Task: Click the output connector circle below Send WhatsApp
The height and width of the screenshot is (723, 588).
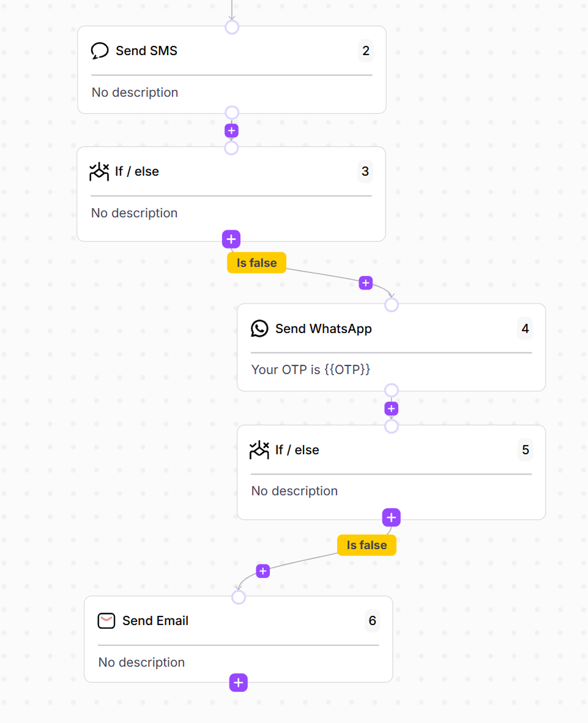Action: tap(391, 389)
